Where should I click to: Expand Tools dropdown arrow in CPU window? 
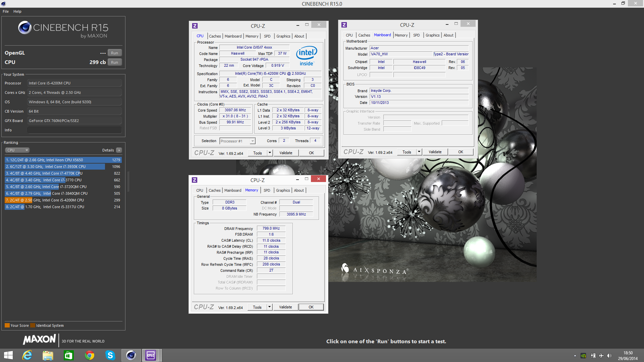tap(269, 153)
